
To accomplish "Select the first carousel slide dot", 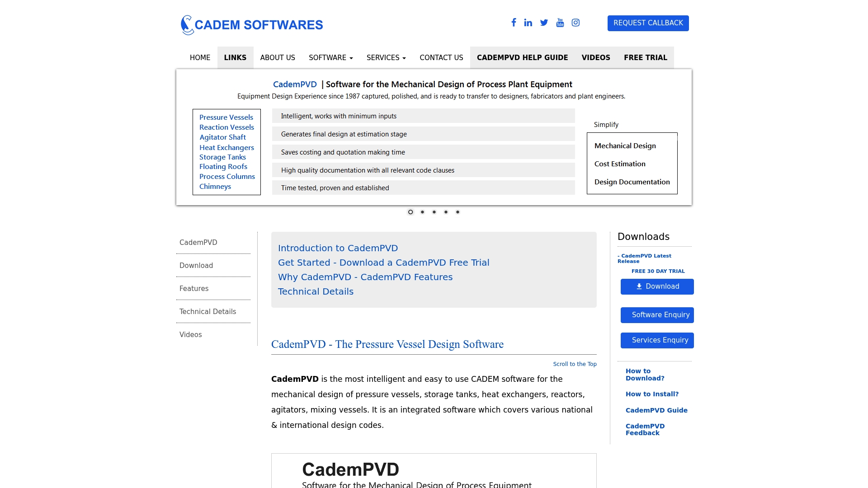I will 410,212.
